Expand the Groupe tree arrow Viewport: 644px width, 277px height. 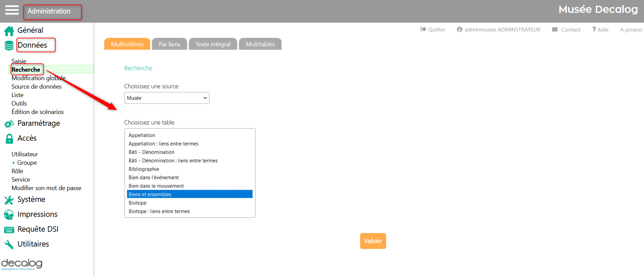point(14,163)
